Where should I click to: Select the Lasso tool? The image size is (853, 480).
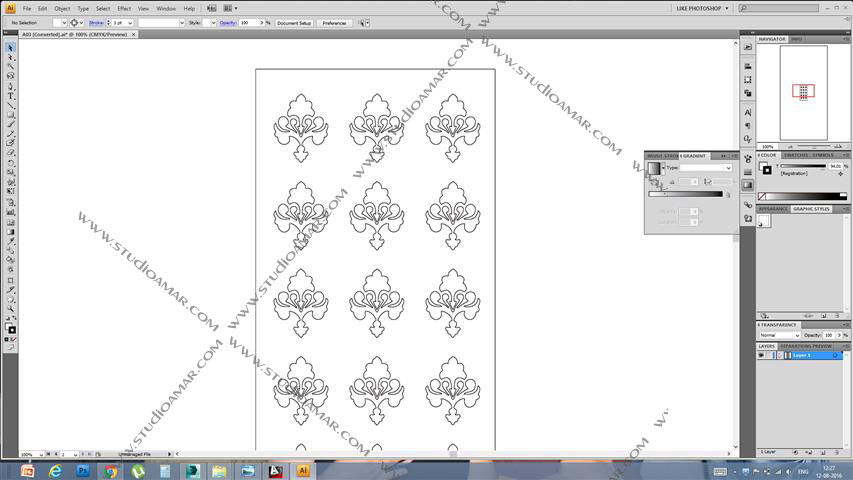click(10, 76)
